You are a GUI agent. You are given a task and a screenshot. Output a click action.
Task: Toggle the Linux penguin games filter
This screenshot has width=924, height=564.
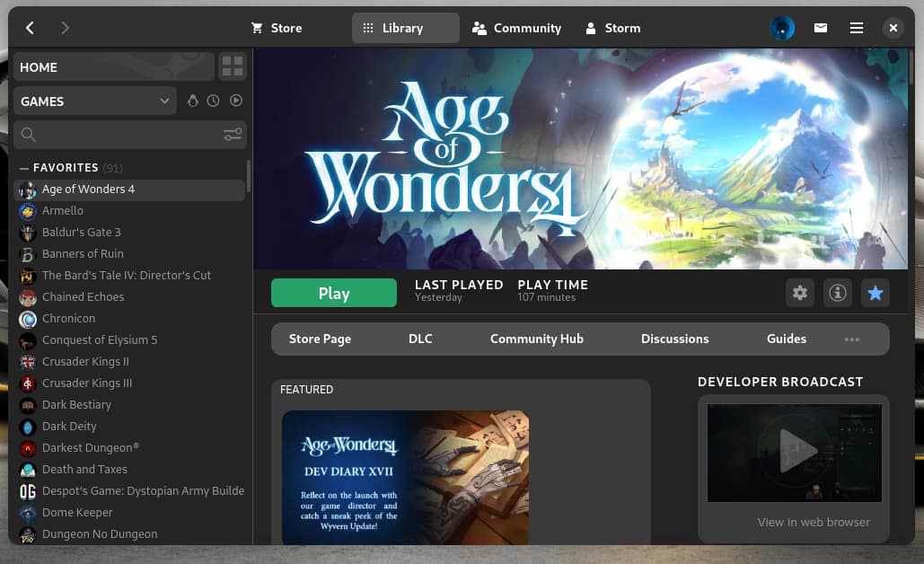pos(193,101)
